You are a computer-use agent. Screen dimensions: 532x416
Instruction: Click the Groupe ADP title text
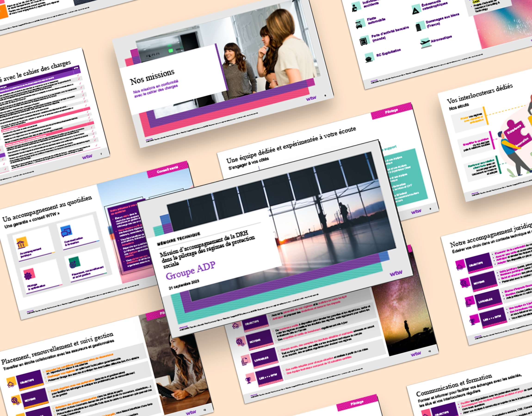[x=191, y=271]
